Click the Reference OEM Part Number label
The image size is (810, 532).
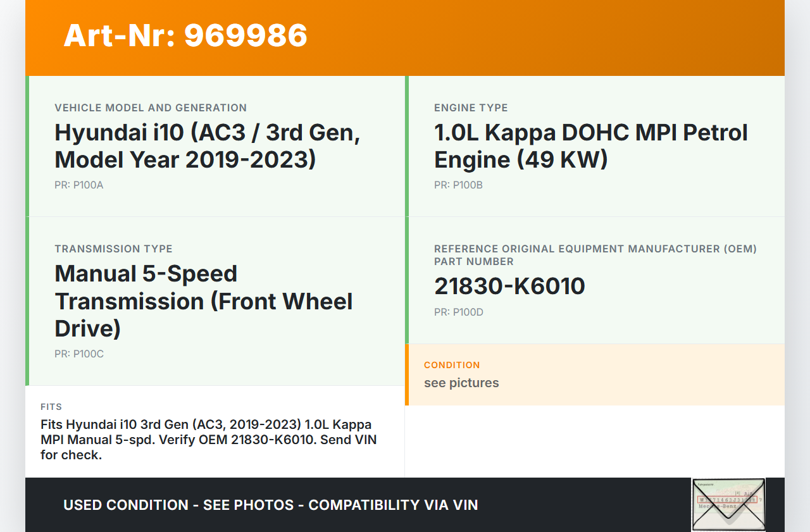(595, 255)
